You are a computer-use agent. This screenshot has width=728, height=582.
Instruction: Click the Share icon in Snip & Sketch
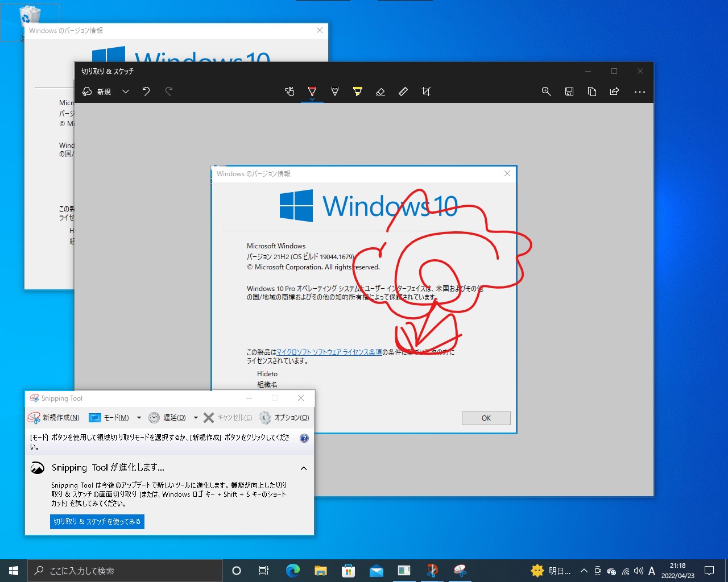point(614,91)
